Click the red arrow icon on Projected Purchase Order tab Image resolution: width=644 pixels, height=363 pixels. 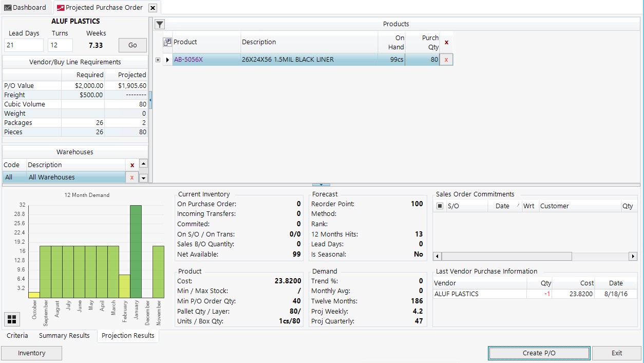point(61,8)
